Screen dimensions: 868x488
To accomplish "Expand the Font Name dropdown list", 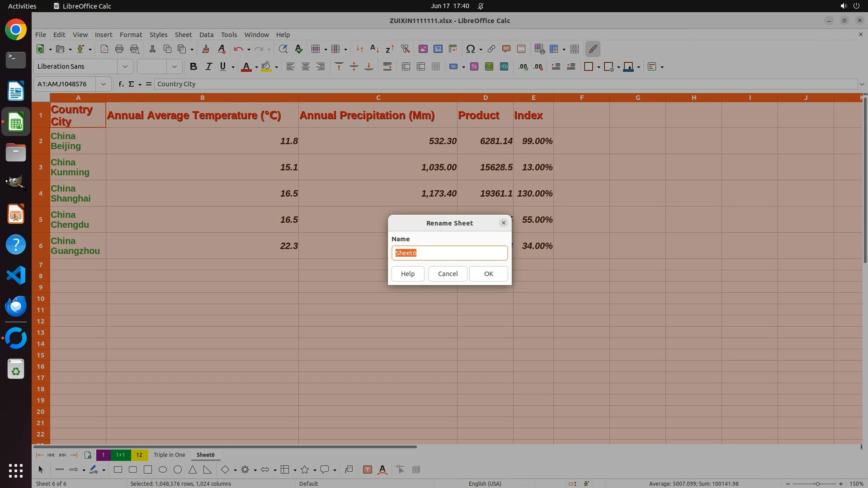I will (x=125, y=66).
